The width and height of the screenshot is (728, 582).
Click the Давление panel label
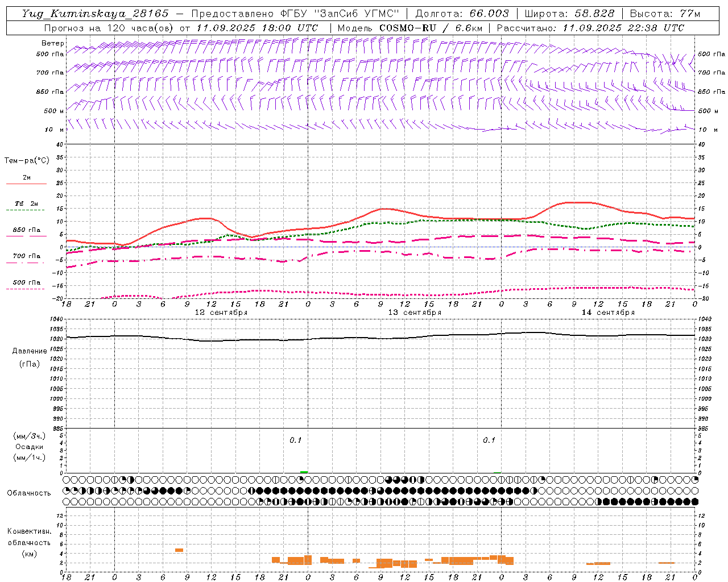(x=30, y=351)
